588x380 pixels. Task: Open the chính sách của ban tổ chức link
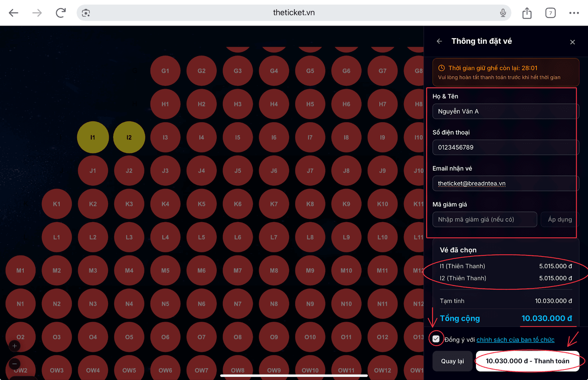tap(515, 340)
